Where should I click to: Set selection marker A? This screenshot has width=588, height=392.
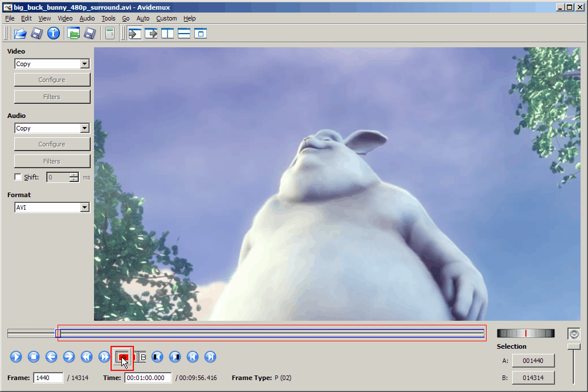pyautogui.click(x=122, y=357)
